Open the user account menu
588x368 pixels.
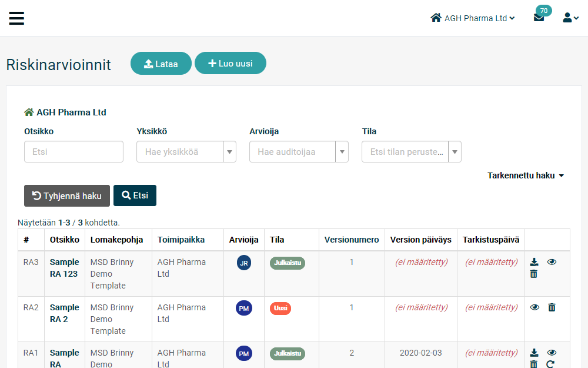570,18
